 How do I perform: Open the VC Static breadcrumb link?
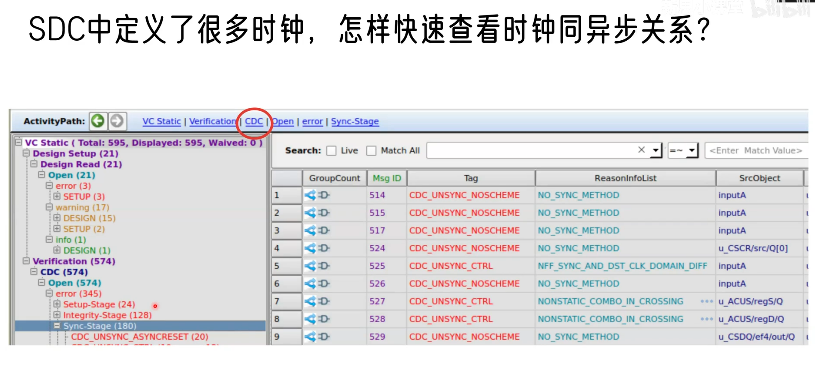pos(162,121)
